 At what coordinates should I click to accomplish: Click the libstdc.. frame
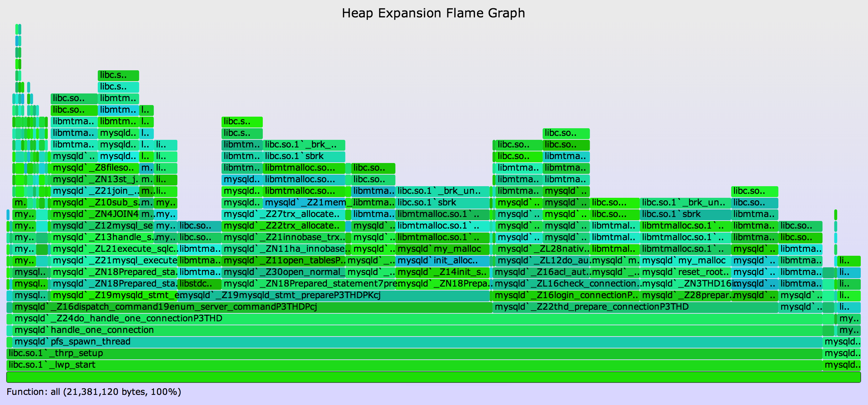click(199, 284)
